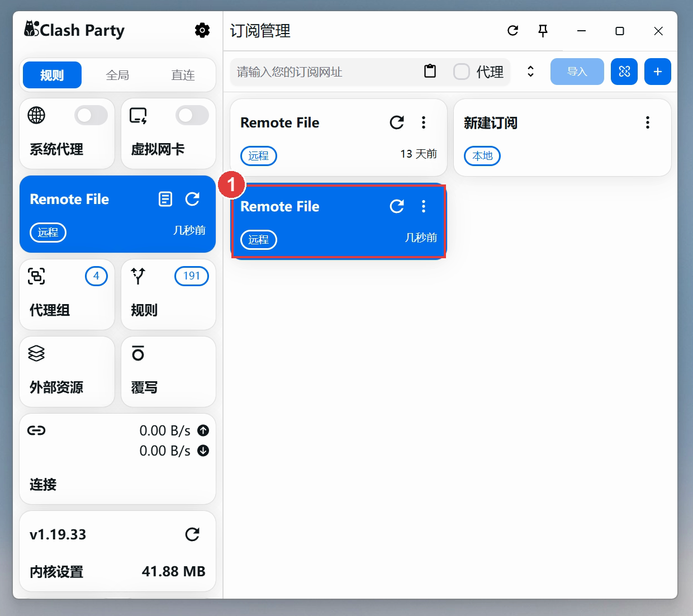Click the 导入 import button
The height and width of the screenshot is (616, 693).
click(x=577, y=72)
